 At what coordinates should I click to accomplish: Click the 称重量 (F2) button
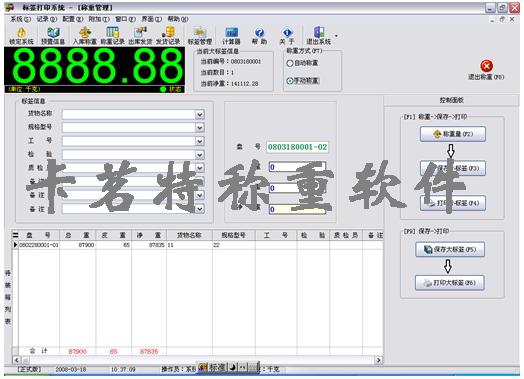click(x=453, y=134)
